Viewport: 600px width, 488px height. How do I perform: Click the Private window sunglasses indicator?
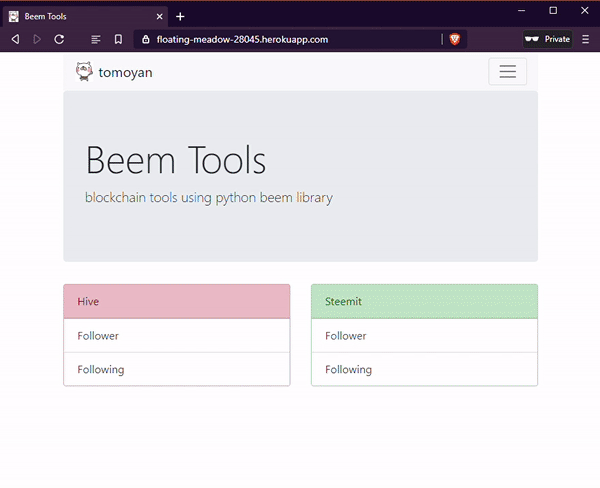(x=548, y=39)
